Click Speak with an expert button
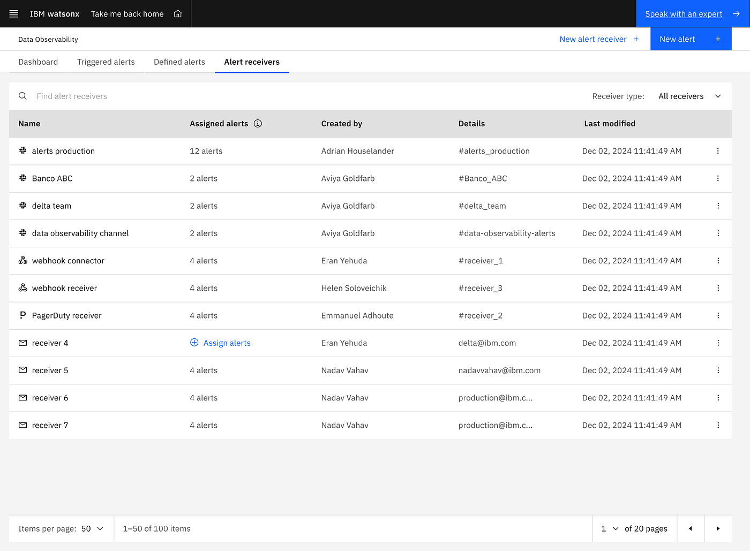This screenshot has height=560, width=750. click(x=693, y=14)
